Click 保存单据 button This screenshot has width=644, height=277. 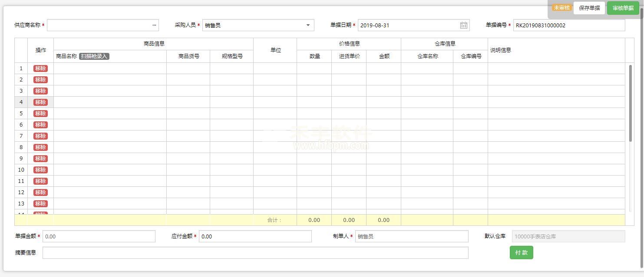point(589,8)
